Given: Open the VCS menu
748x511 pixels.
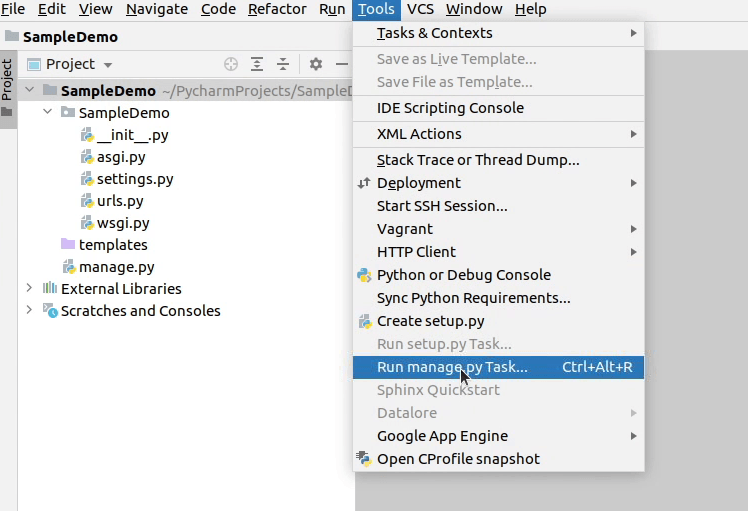Looking at the screenshot, I should (420, 9).
